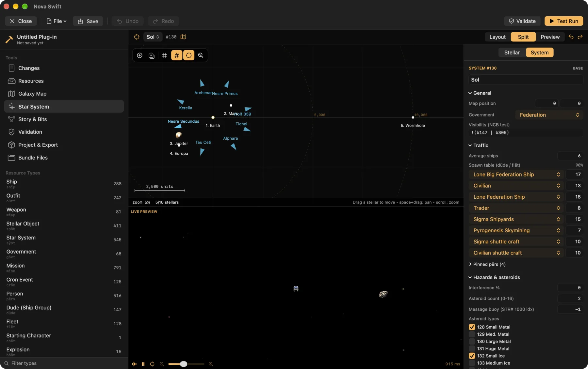Collapse the Hazards & asteroids section

(x=494, y=277)
